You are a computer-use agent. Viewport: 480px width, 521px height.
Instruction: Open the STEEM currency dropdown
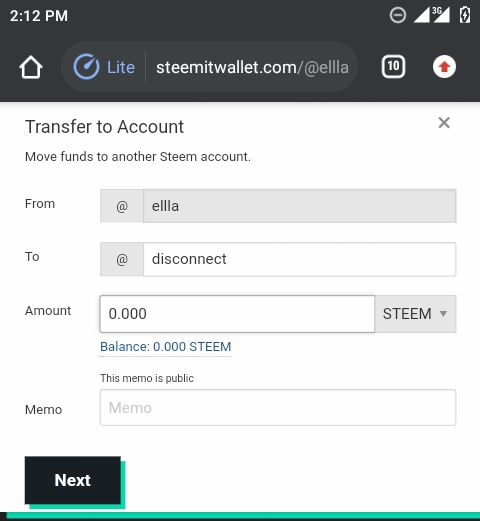point(415,314)
